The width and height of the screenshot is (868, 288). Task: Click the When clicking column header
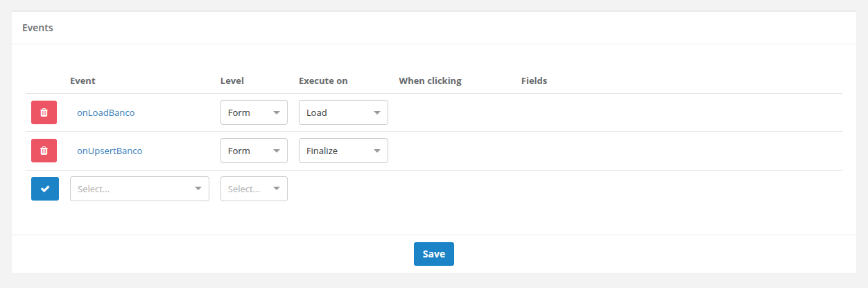[430, 81]
